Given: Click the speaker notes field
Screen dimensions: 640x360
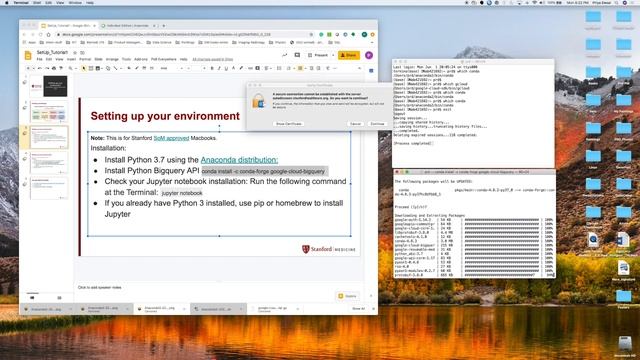Looking at the screenshot, I should click(x=218, y=287).
